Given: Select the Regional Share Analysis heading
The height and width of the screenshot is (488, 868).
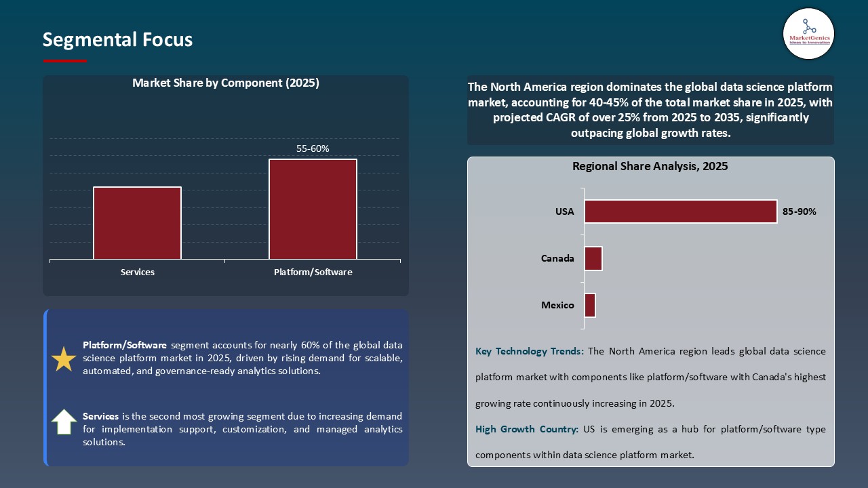Looking at the screenshot, I should pos(650,166).
